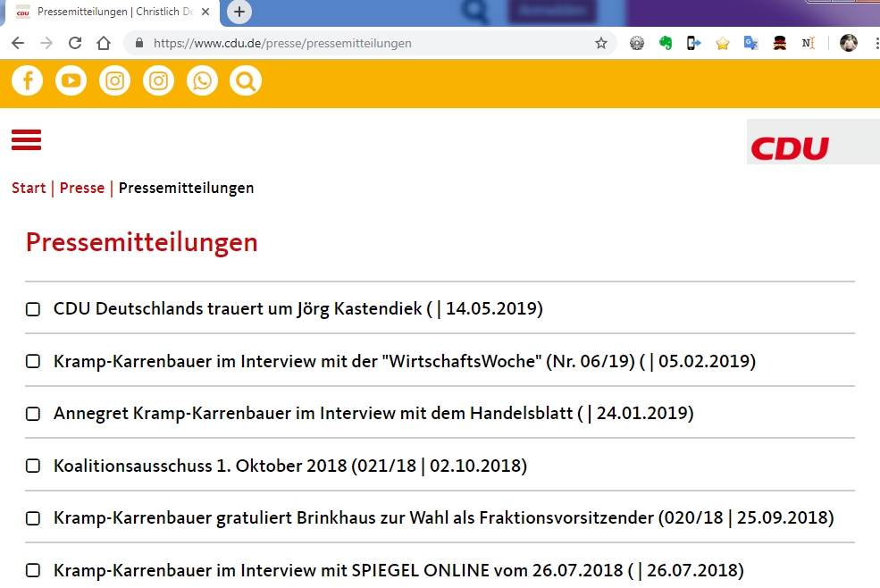Image resolution: width=880 pixels, height=588 pixels.
Task: Tick the Handelsblatt interview checkbox
Action: click(33, 414)
